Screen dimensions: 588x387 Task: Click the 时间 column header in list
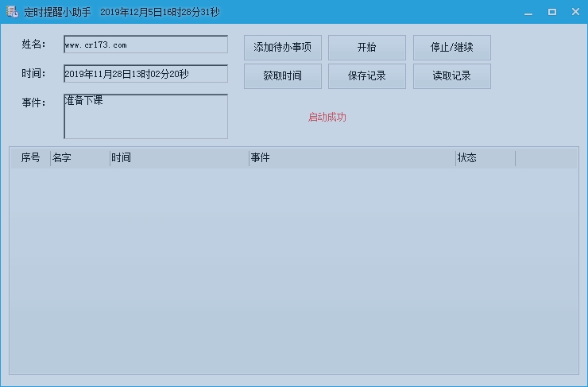click(179, 158)
